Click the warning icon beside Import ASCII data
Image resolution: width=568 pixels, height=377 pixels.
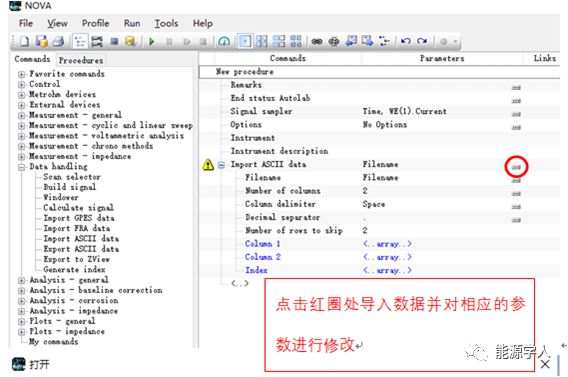tap(208, 165)
